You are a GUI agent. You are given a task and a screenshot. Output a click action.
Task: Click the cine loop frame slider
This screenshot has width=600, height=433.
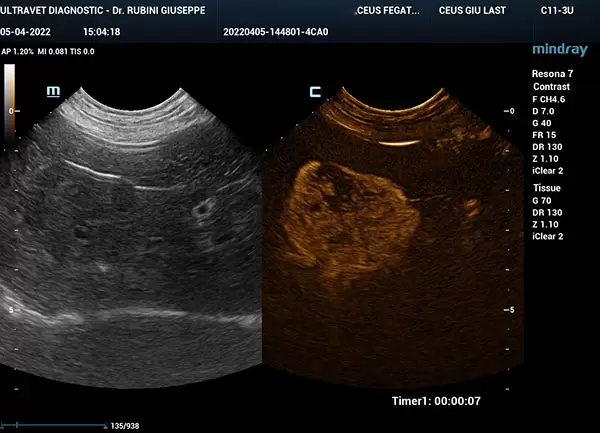click(x=54, y=425)
